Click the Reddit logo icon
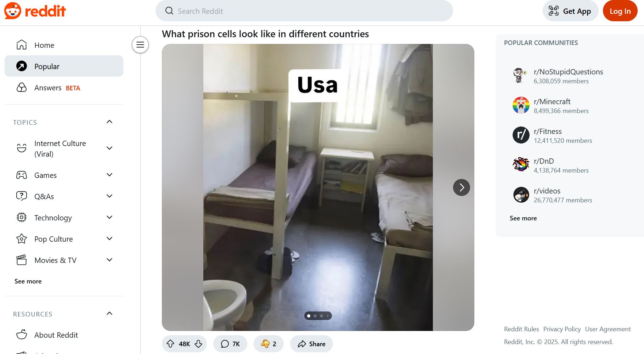Screen dimensions: 644x354 [13, 11]
